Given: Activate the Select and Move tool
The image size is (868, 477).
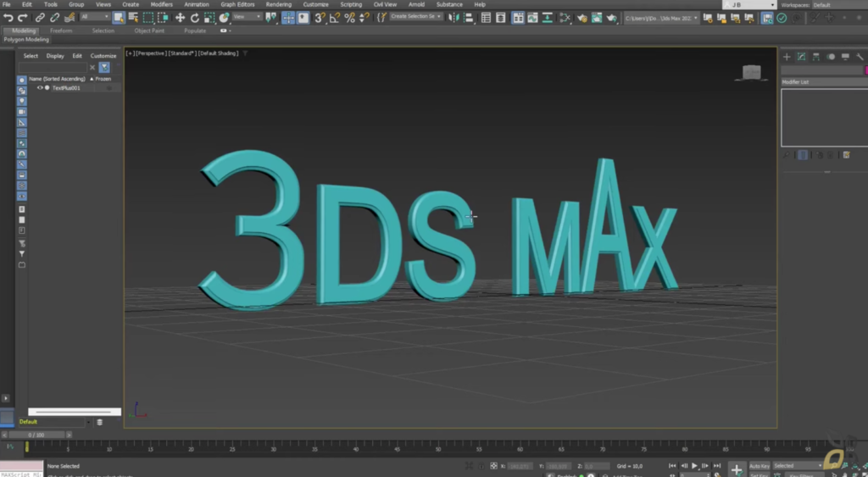Looking at the screenshot, I should click(180, 18).
